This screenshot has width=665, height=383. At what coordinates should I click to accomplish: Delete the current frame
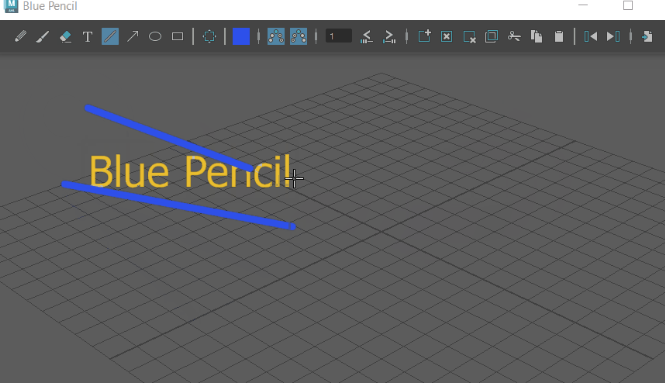(469, 36)
